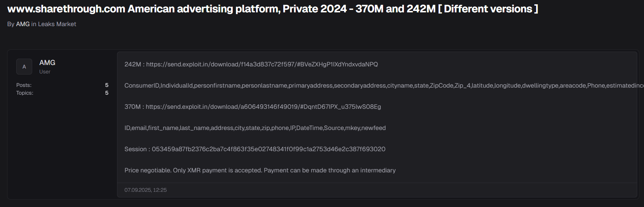Click the thread title heading
Screen dimensions: 644x207
point(272,9)
